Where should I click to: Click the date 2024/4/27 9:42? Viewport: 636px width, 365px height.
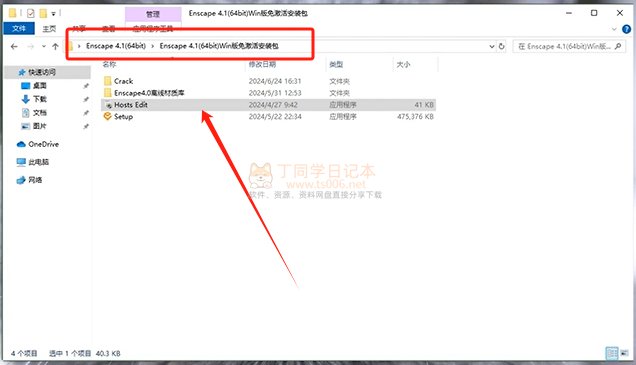tap(273, 105)
